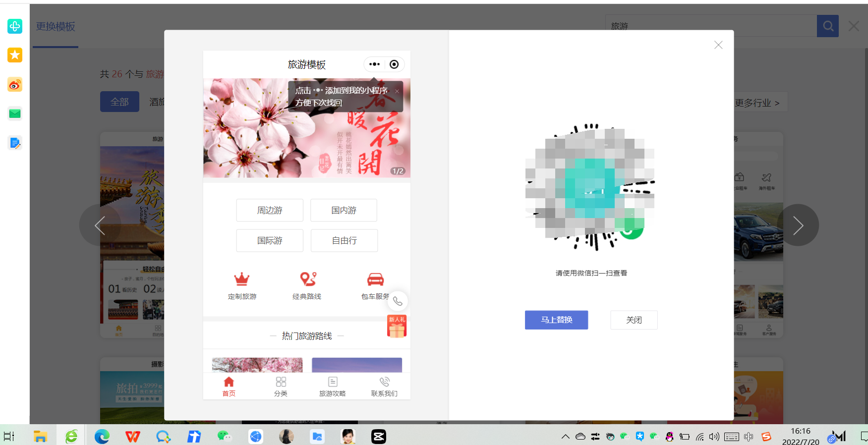The width and height of the screenshot is (868, 445).
Task: Open WeChat from taskbar
Action: [x=225, y=436]
